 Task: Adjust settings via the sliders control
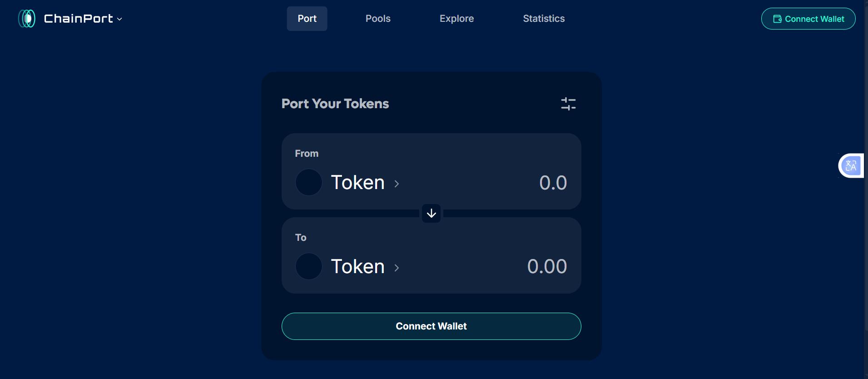pos(568,104)
